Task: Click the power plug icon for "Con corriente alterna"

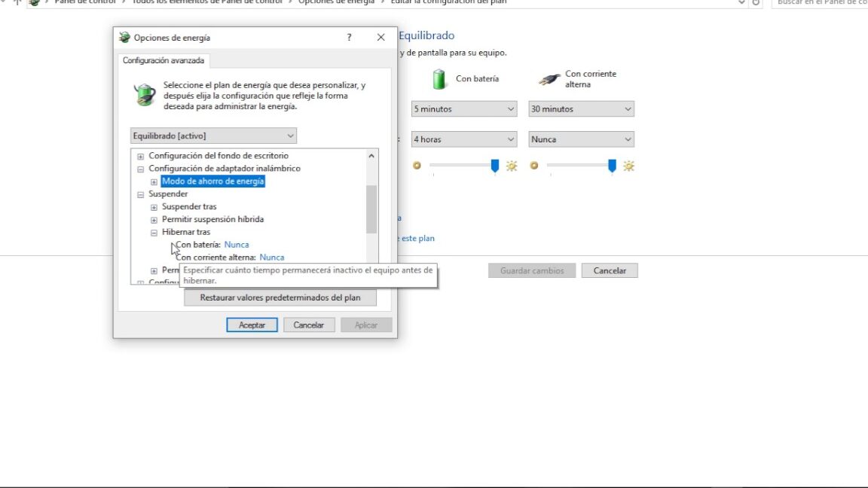Action: click(548, 78)
